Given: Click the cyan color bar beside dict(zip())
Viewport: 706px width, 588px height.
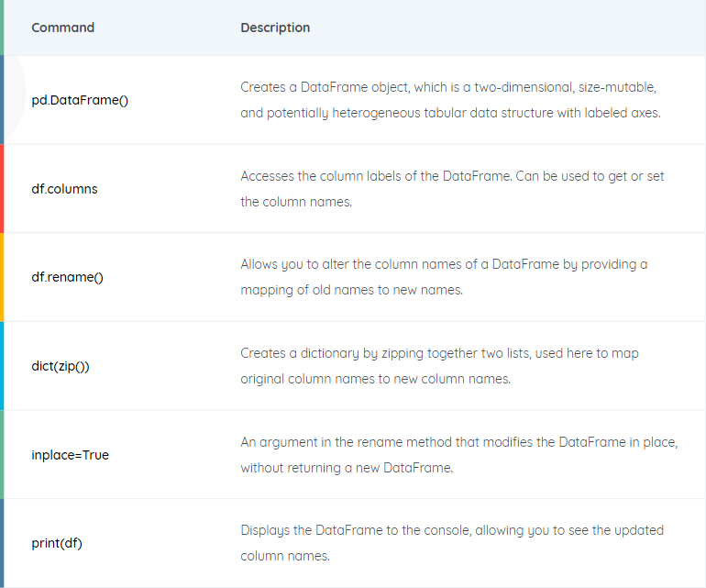Looking at the screenshot, I should tap(2, 366).
